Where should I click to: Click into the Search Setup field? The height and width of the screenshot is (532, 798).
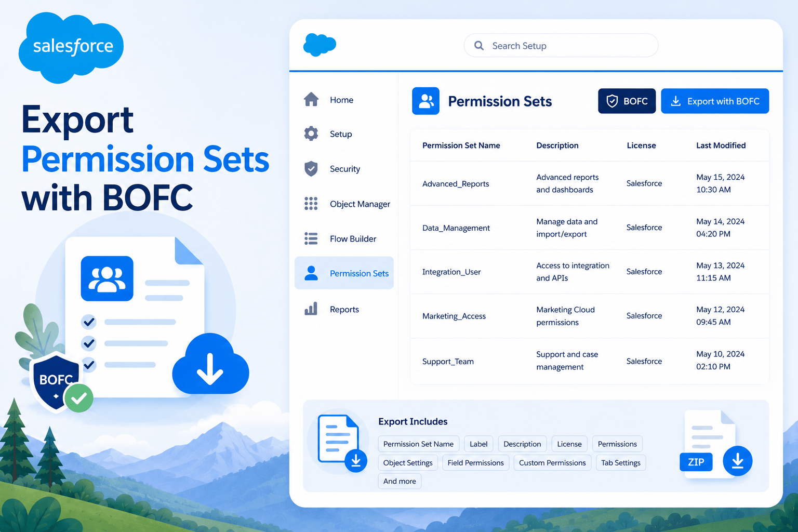(x=561, y=46)
